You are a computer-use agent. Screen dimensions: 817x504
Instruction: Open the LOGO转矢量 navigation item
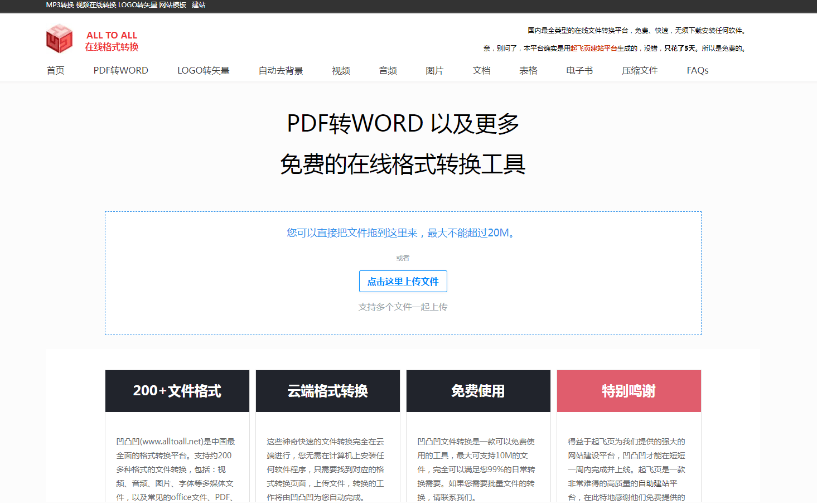[x=203, y=70]
